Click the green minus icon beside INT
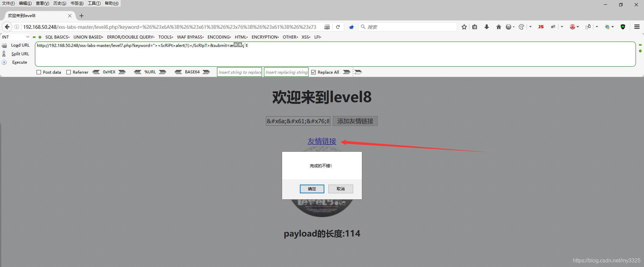The height and width of the screenshot is (267, 644). [34, 37]
